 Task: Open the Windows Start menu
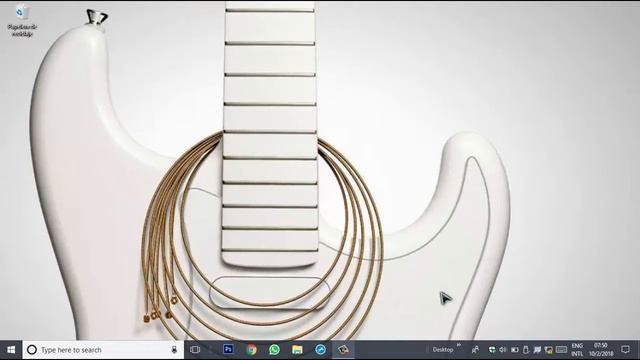pyautogui.click(x=11, y=350)
